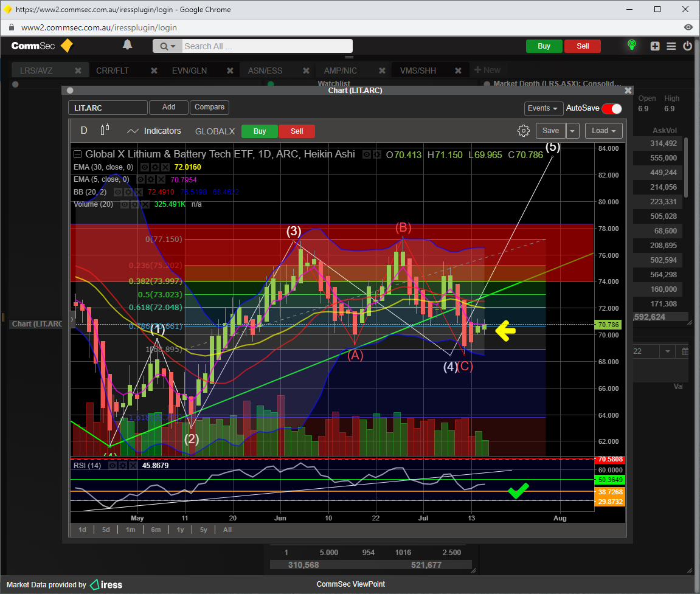Click the green connection status beacon icon

pyautogui.click(x=632, y=45)
